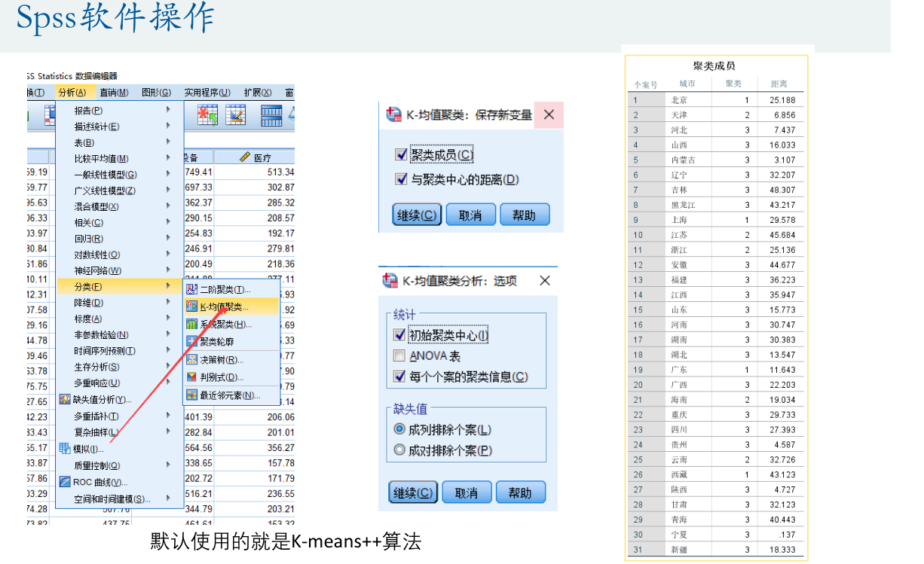Click the 模拟 grid icon
The height and width of the screenshot is (564, 924).
coord(65,449)
